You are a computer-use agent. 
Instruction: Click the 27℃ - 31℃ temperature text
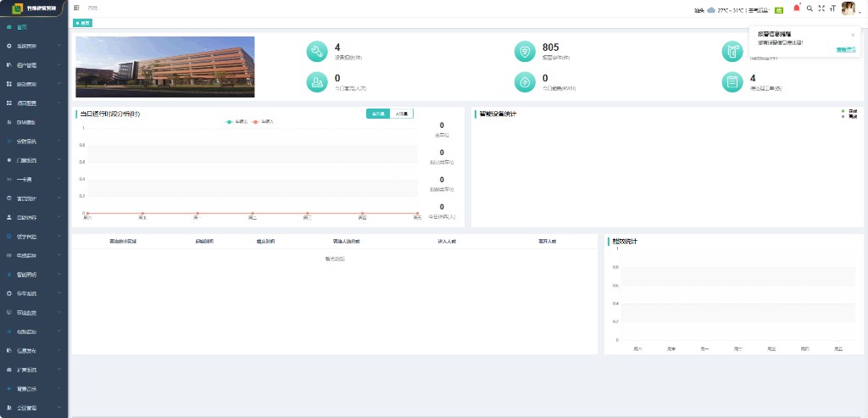click(730, 10)
